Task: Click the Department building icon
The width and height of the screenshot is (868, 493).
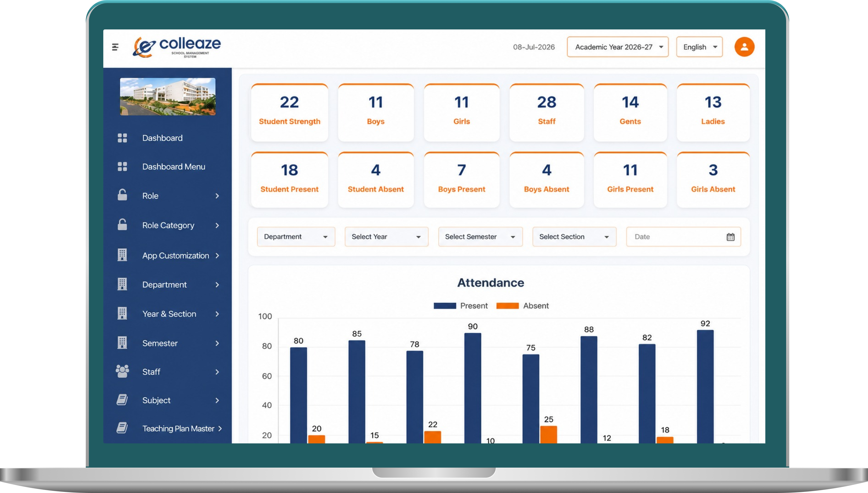Action: pos(122,284)
